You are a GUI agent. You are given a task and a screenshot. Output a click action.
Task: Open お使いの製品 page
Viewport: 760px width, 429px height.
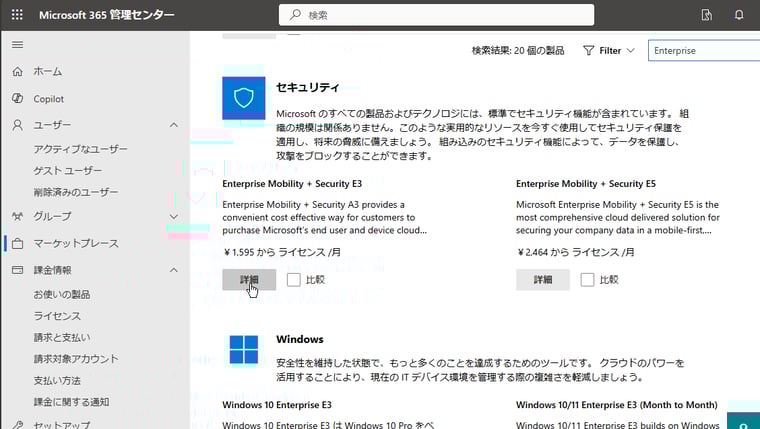[x=62, y=294]
